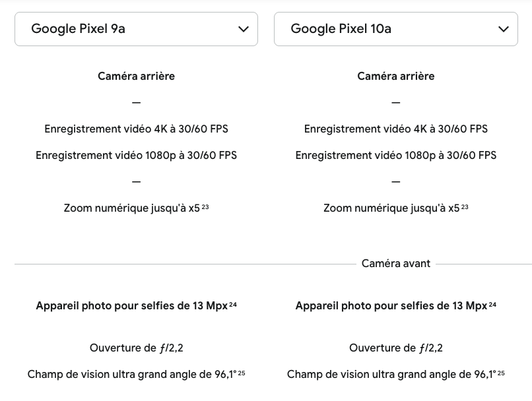Open footnote 25 on Pixel 10a field of view
This screenshot has width=532, height=401.
(x=501, y=371)
